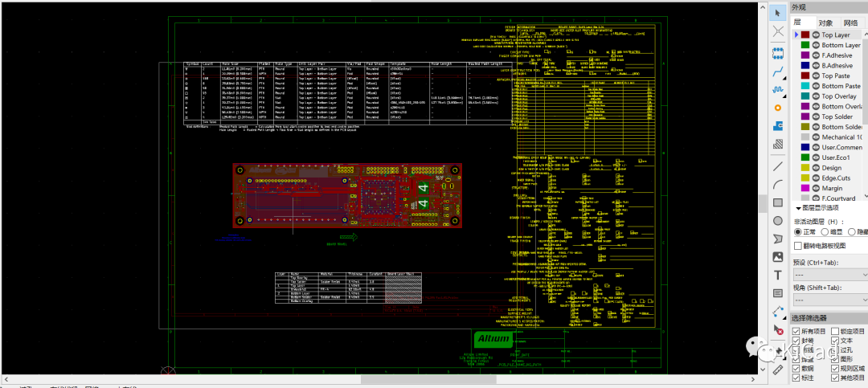The image size is (868, 388).
Task: Select the Top Solder layer name
Action: 837,116
